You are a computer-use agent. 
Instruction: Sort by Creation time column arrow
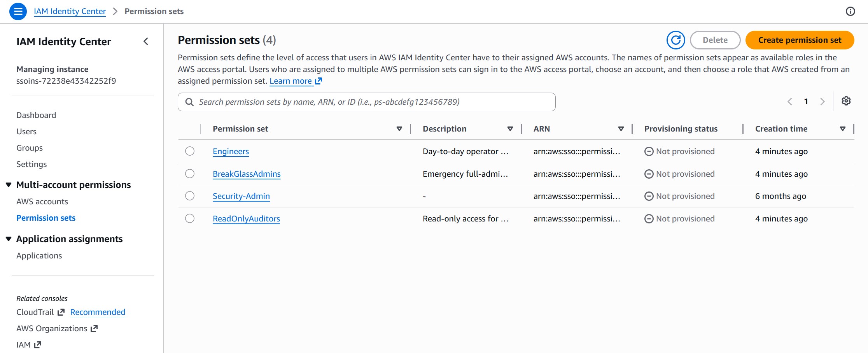[x=843, y=129]
